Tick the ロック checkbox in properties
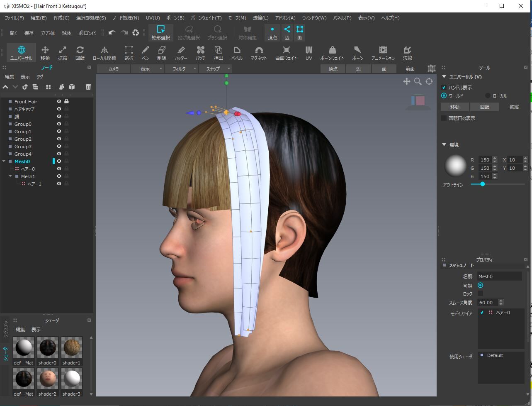This screenshot has width=532, height=406. (480, 293)
